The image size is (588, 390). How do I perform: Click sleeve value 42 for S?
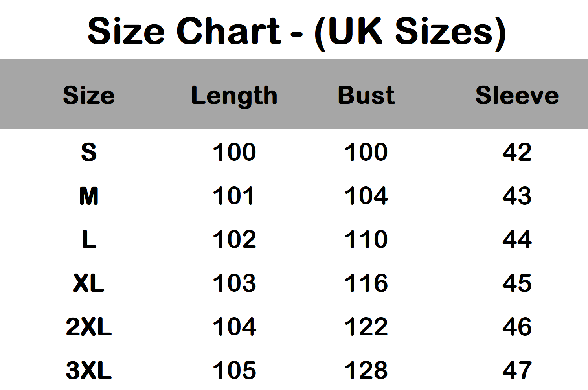(517, 152)
